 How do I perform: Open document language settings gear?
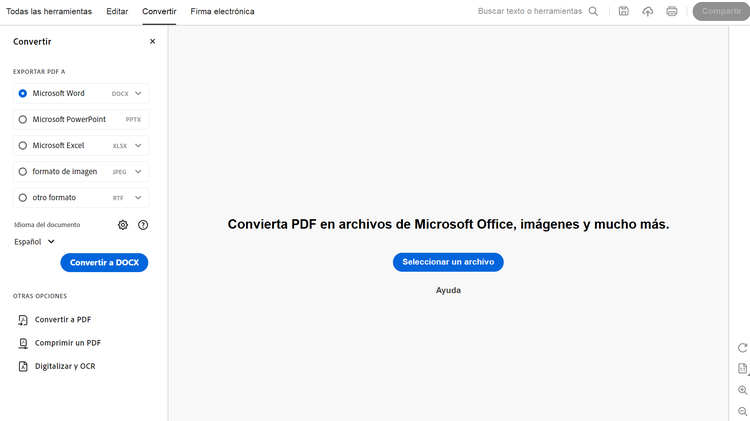pos(123,225)
